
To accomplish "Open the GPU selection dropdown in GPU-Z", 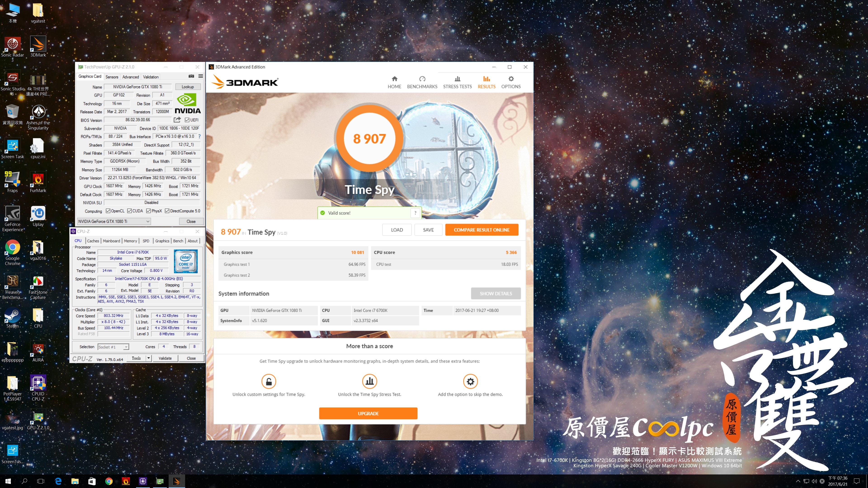I will click(x=113, y=221).
